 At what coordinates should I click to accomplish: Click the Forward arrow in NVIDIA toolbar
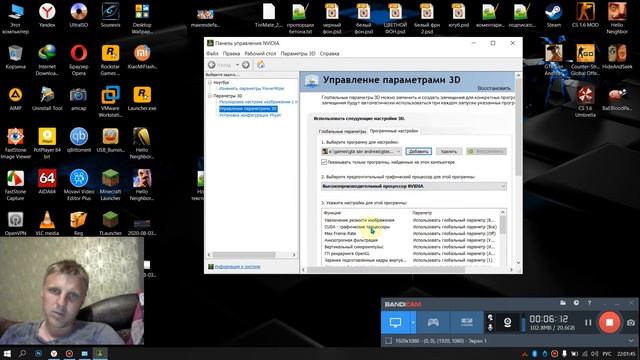[246, 65]
